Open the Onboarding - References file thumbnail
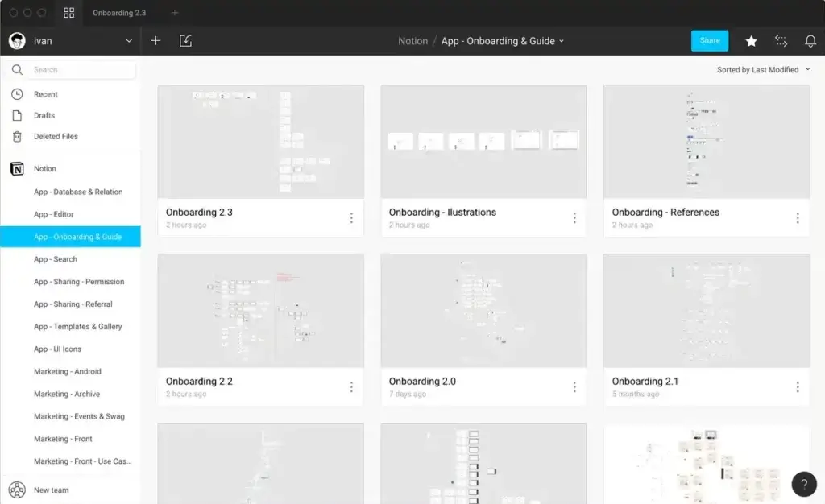 (x=706, y=141)
